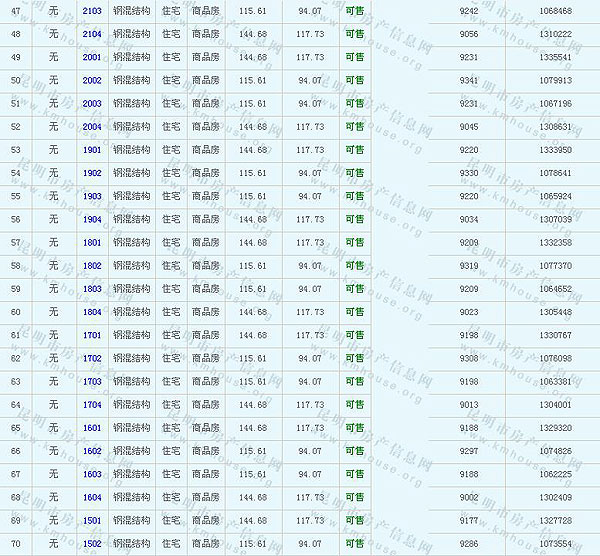Click room 1802 link

(x=92, y=266)
